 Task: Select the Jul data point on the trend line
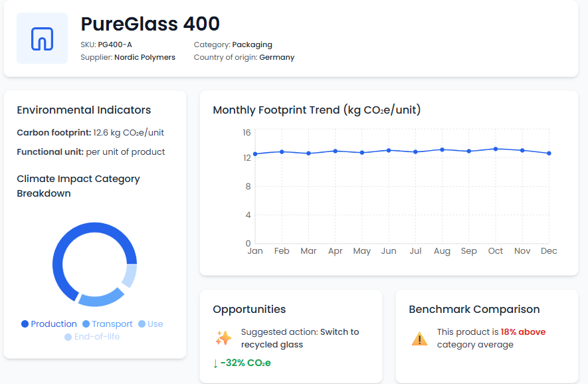415,152
